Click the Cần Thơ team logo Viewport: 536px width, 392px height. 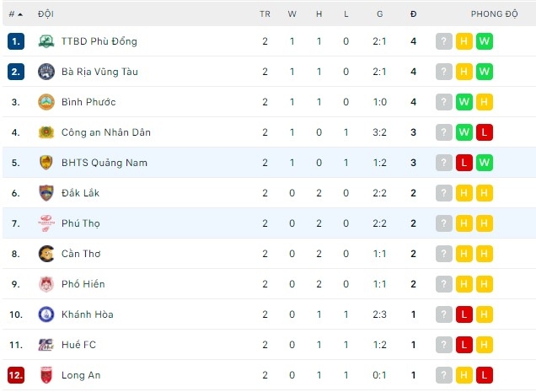coord(46,254)
